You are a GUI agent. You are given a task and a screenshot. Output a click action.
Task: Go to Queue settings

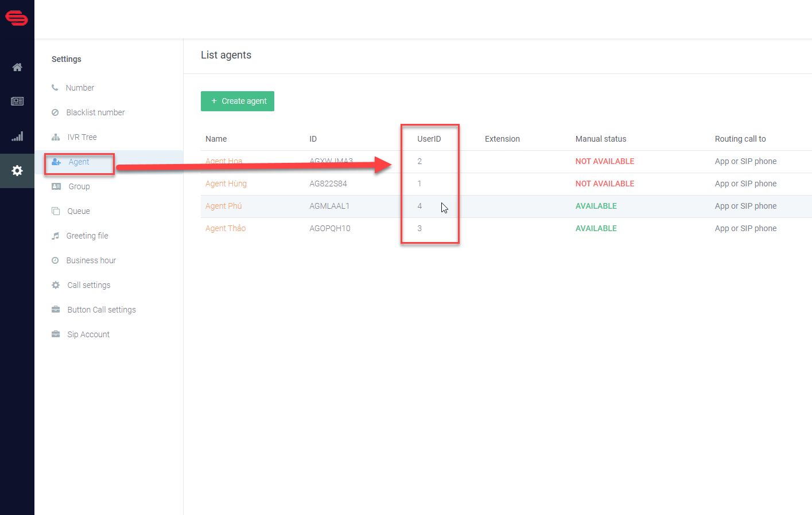78,211
